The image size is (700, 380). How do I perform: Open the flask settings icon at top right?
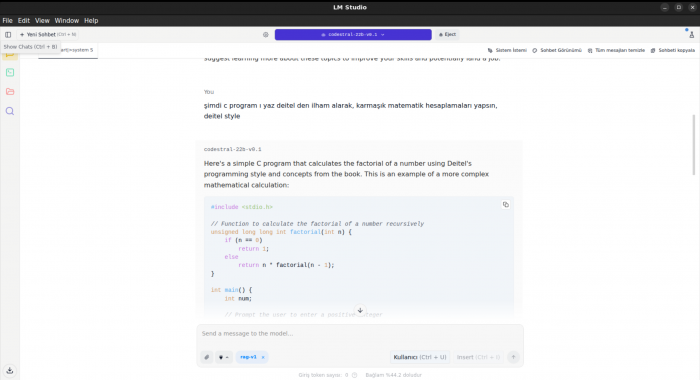coord(692,34)
